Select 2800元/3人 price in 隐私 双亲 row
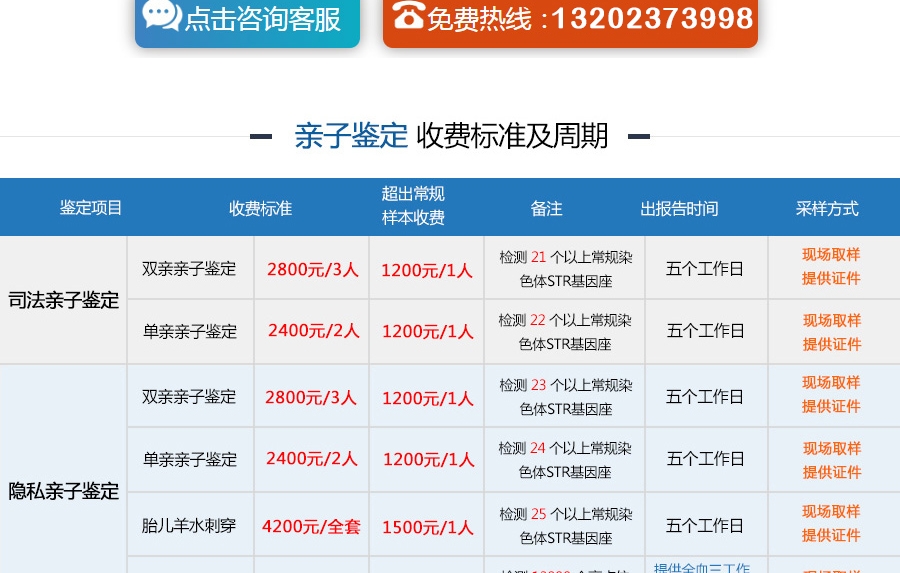The height and width of the screenshot is (573, 900). [311, 397]
